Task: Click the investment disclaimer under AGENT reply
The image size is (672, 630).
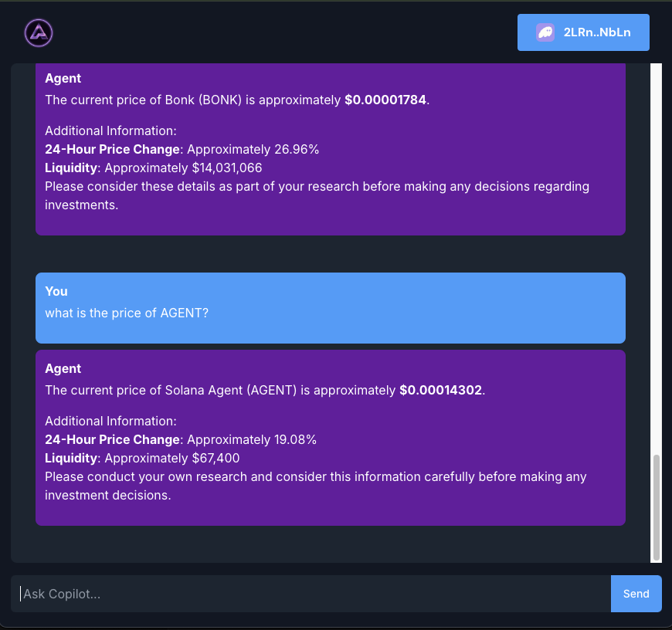Action: click(316, 486)
